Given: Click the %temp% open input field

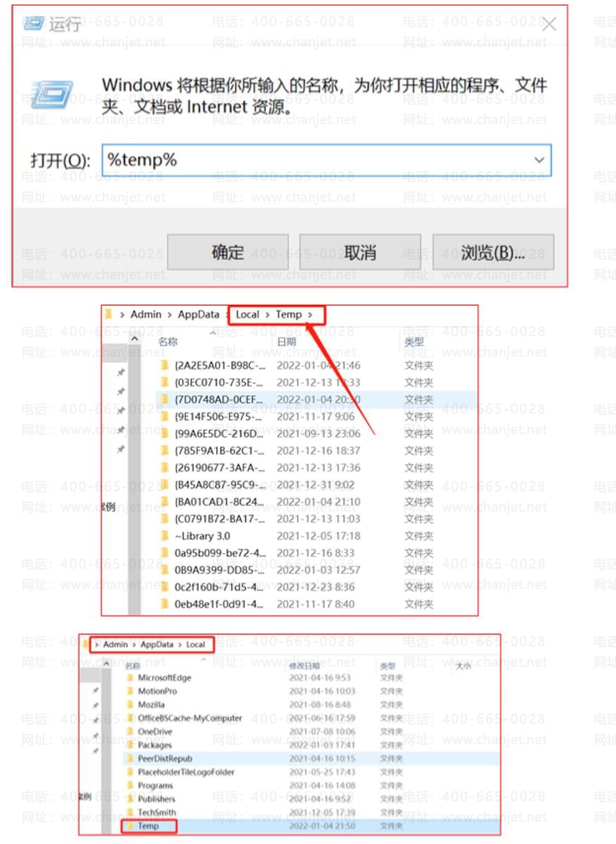Looking at the screenshot, I should click(x=327, y=161).
